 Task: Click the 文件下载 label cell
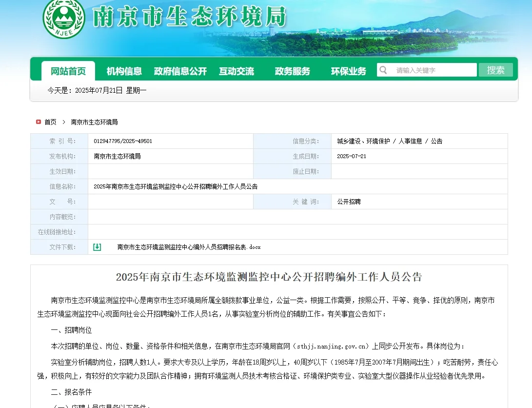(59, 247)
